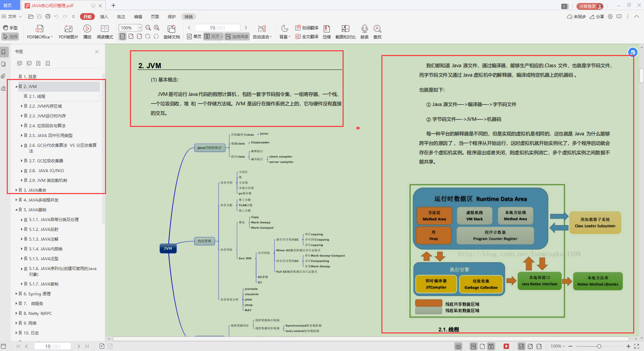This screenshot has height=351, width=644.
Task: Enable eye-protection mode in status bar
Action: (x=458, y=346)
